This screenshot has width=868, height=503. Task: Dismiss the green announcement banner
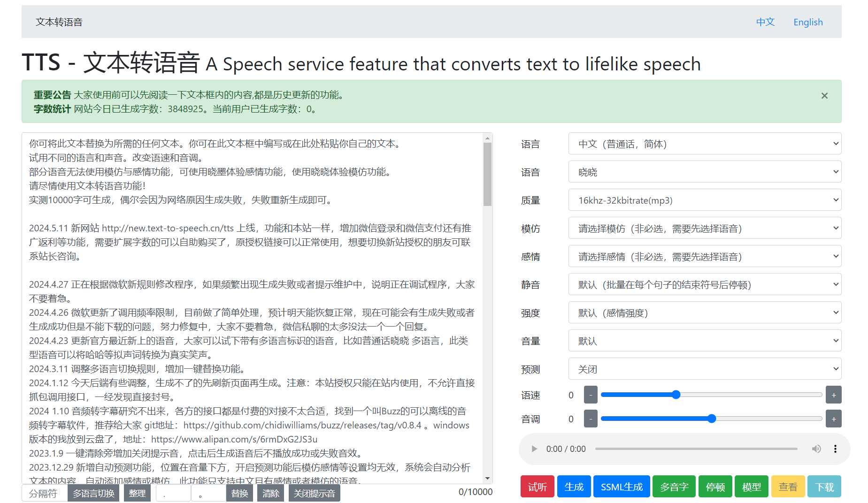tap(824, 95)
